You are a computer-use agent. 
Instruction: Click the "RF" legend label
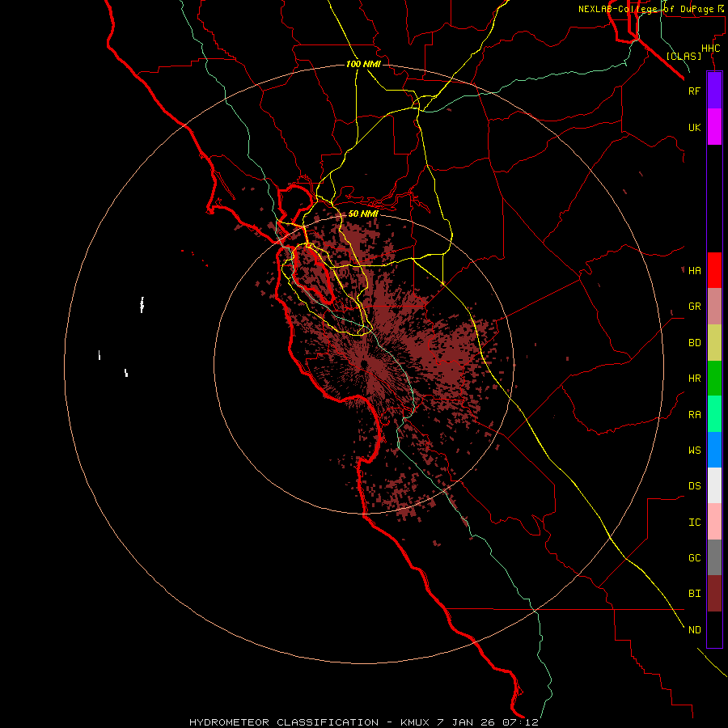tap(694, 91)
